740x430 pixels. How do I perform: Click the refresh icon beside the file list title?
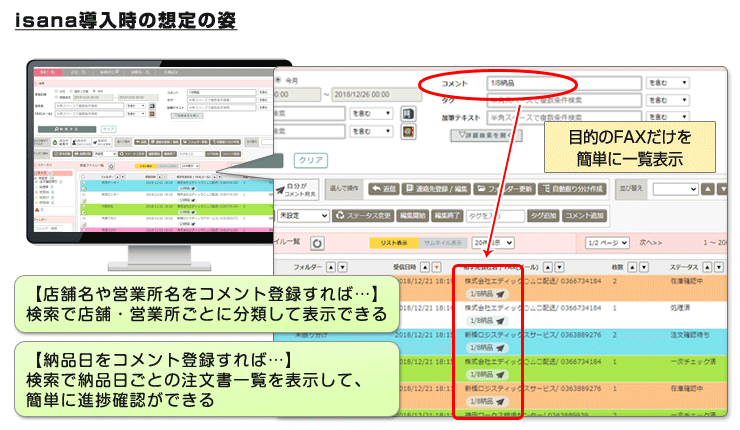tap(317, 243)
